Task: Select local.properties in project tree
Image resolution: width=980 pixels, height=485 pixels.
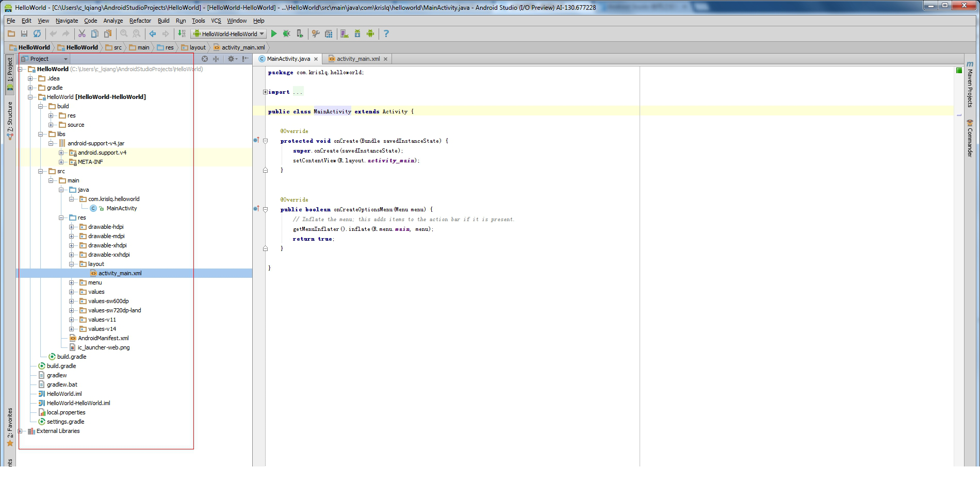Action: click(x=66, y=412)
